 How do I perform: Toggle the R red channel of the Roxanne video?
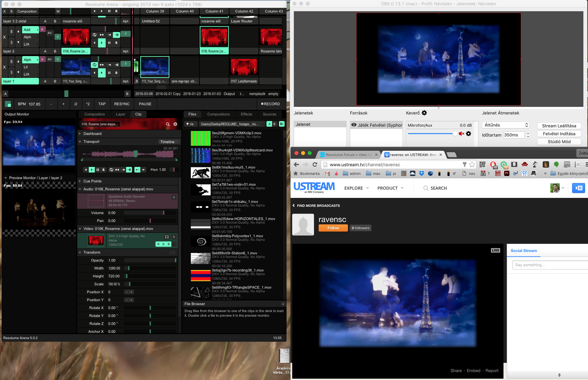click(158, 244)
